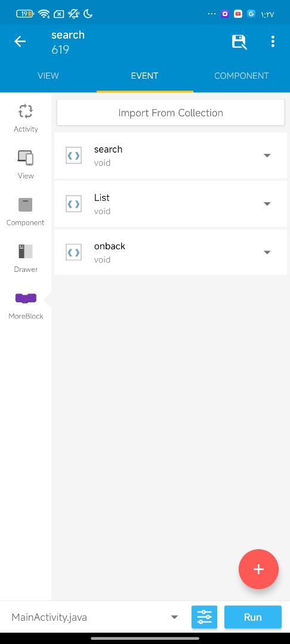Open the three-dot overflow menu
290x644 pixels.
(273, 42)
